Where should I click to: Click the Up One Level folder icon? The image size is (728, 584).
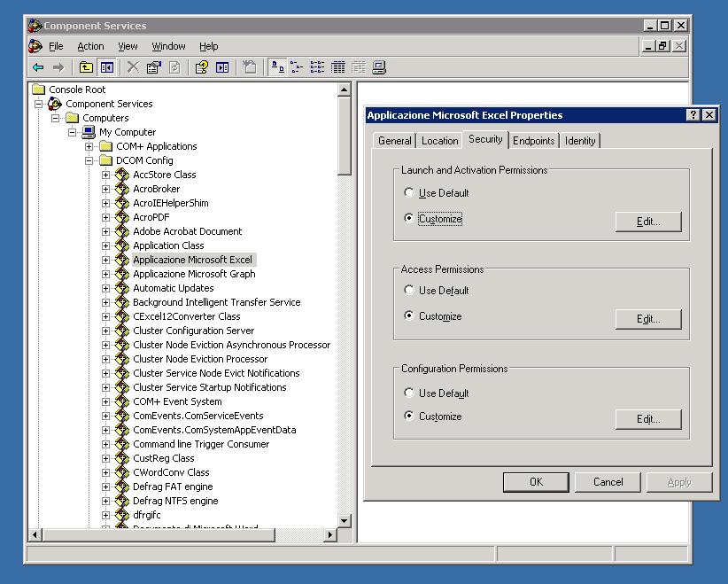(86, 68)
